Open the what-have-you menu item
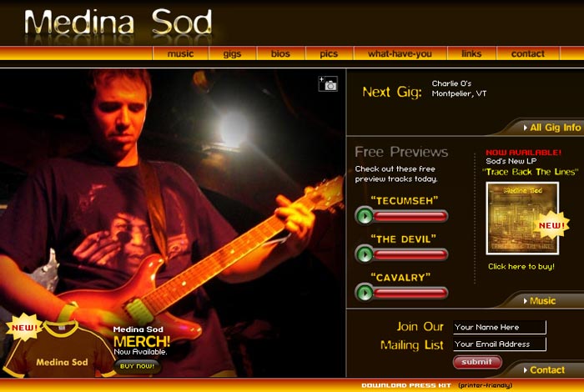 (x=400, y=53)
